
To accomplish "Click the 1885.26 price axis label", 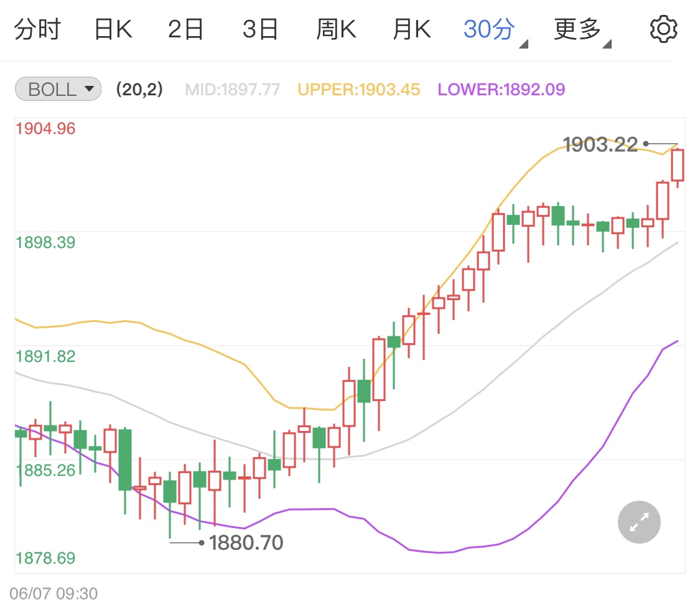I will coord(47,470).
